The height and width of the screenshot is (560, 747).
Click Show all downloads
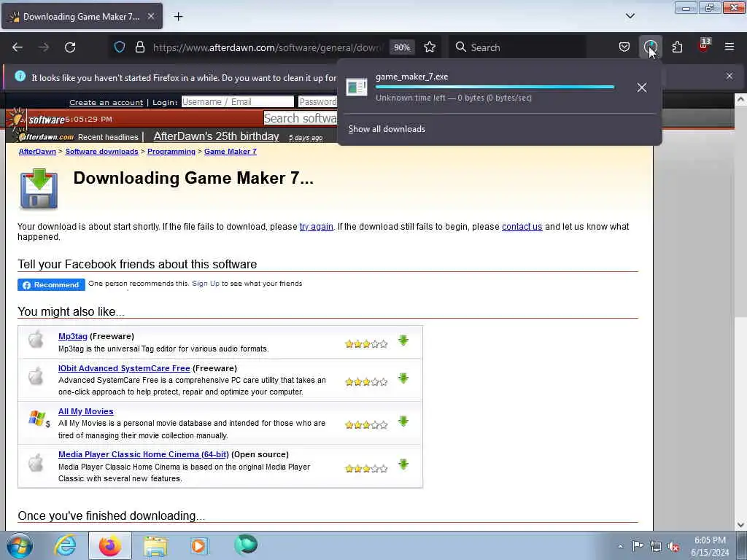click(x=387, y=129)
